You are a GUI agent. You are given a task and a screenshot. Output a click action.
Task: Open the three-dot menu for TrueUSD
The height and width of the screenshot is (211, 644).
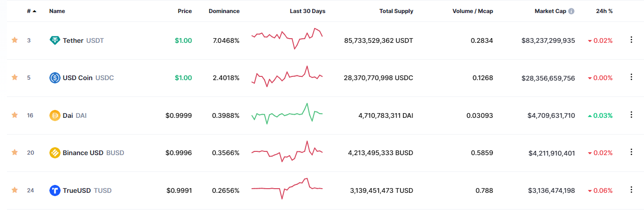point(631,190)
